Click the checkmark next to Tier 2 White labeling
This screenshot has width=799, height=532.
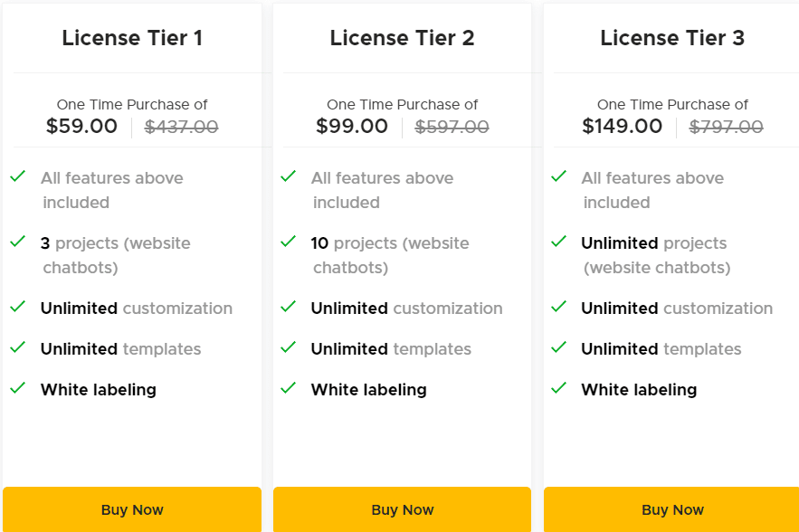[x=288, y=389]
